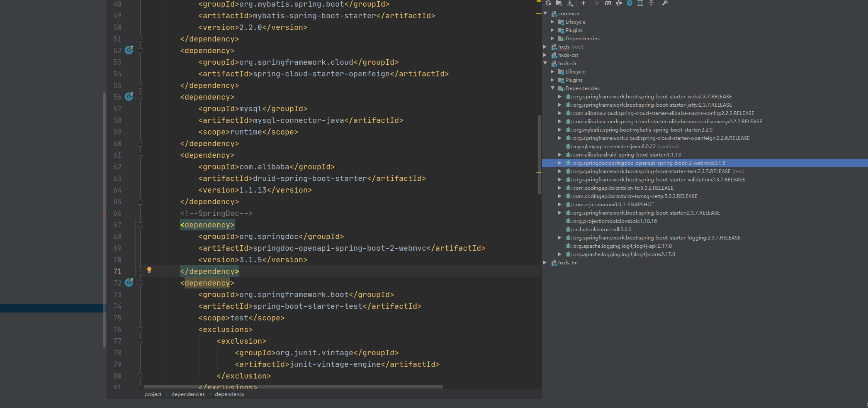Click gutter managed-dependency icon on line 72
This screenshot has width=868, height=408.
(129, 283)
